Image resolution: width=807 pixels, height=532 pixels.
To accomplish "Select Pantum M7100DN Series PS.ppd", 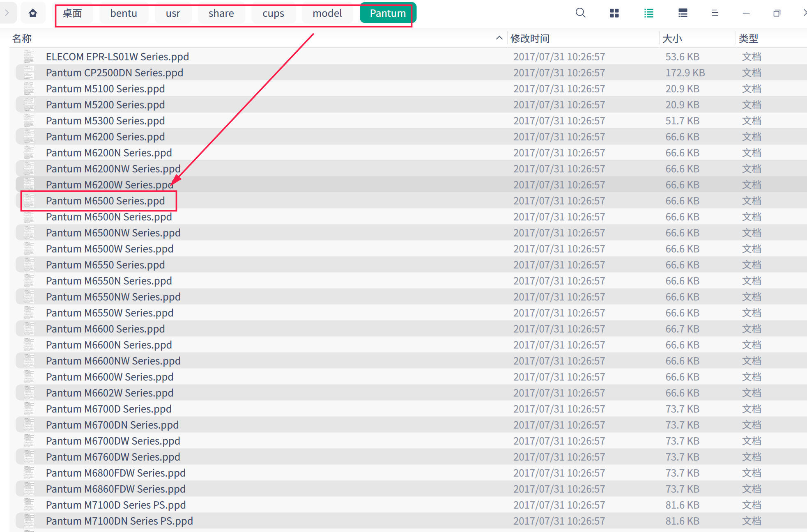I will click(x=120, y=521).
